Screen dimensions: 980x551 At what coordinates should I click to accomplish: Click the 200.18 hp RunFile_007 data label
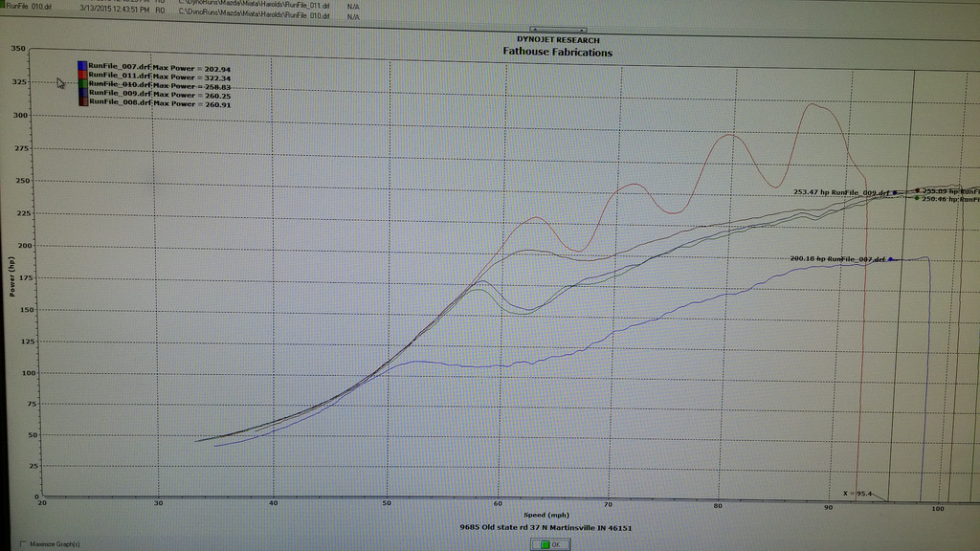[x=837, y=258]
